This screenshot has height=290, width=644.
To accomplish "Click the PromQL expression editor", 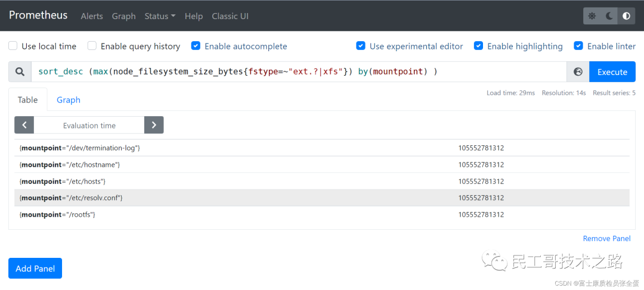I will 299,72.
